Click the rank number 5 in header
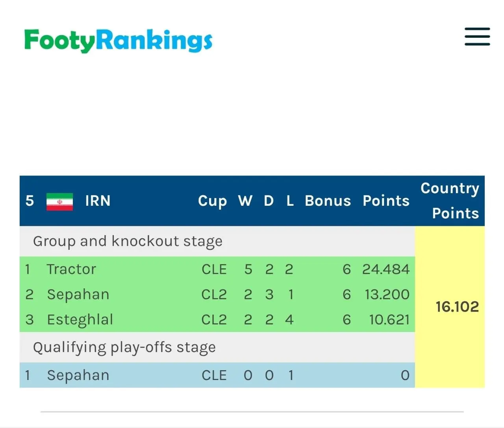 [30, 201]
